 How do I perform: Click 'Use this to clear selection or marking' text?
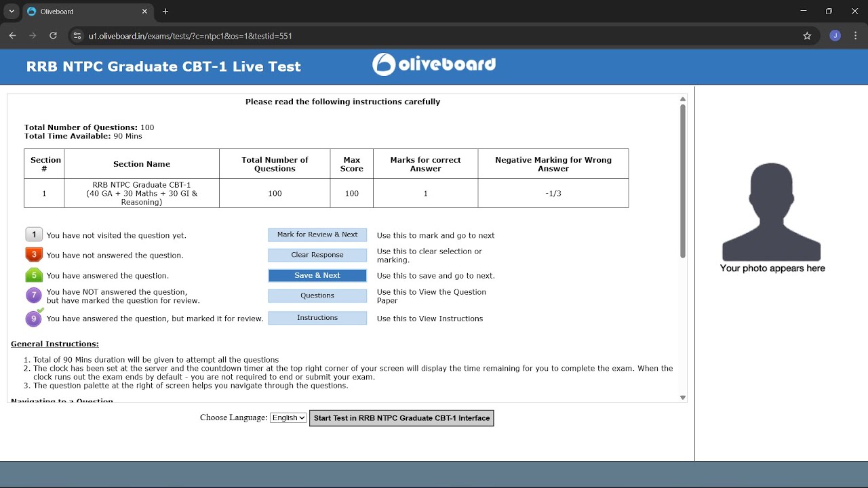[x=429, y=256]
